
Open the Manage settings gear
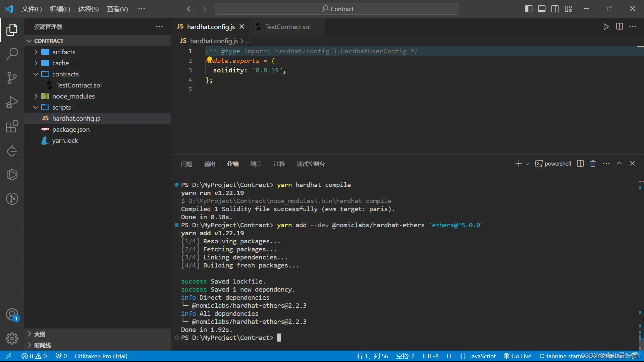point(12,339)
